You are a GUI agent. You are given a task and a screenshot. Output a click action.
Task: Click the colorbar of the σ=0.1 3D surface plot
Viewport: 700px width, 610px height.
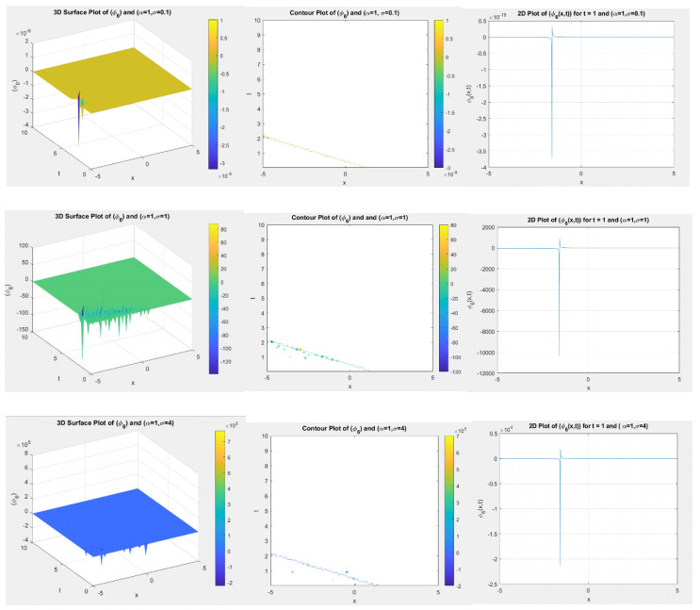pos(212,93)
